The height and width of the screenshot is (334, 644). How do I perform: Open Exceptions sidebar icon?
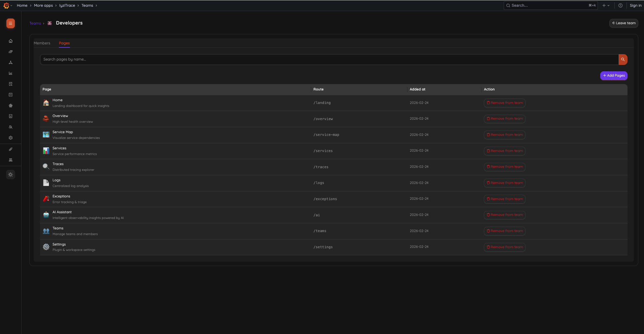[10, 106]
